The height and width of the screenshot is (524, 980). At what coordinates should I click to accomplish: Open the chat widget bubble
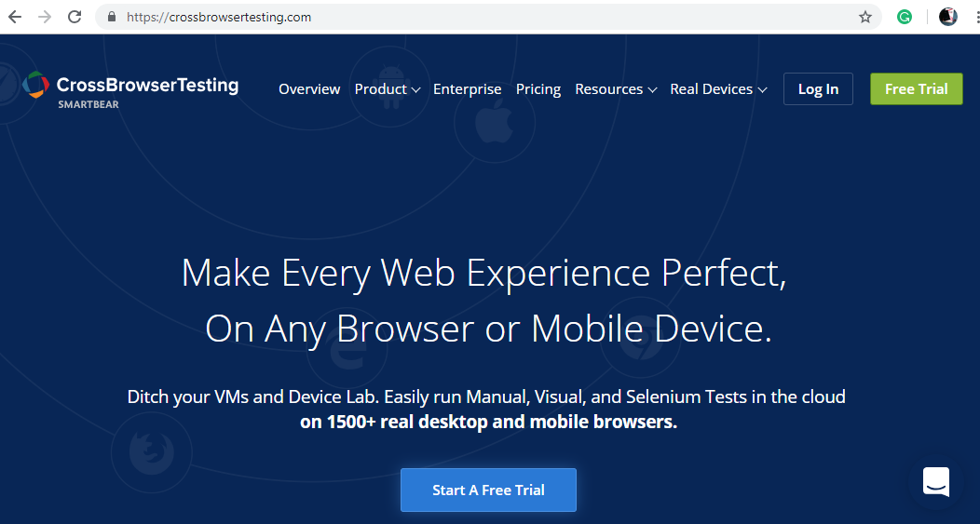[935, 481]
